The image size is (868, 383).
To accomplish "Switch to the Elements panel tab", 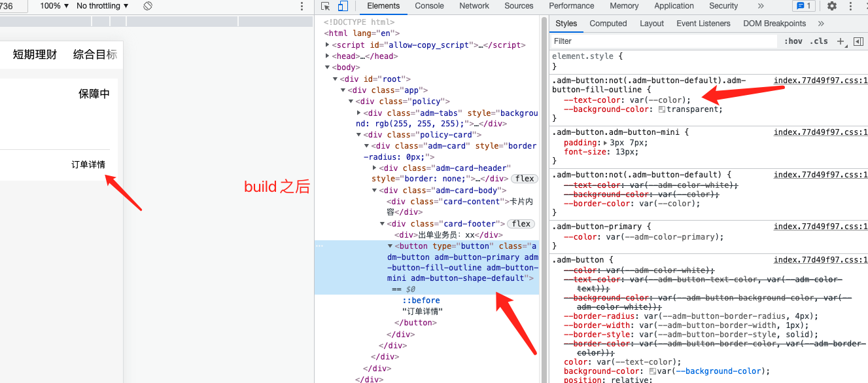I will [x=383, y=6].
